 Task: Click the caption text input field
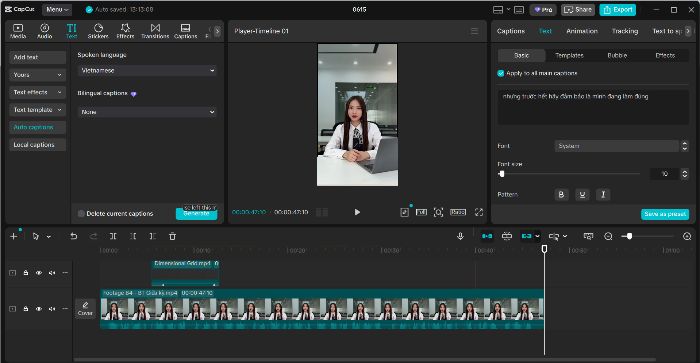(593, 107)
